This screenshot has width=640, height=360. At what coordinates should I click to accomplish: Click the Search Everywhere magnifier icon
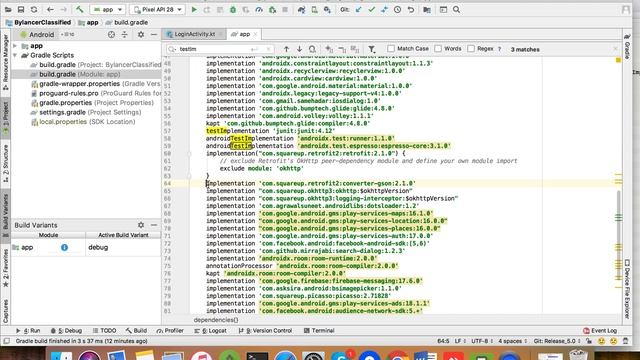coord(456,9)
